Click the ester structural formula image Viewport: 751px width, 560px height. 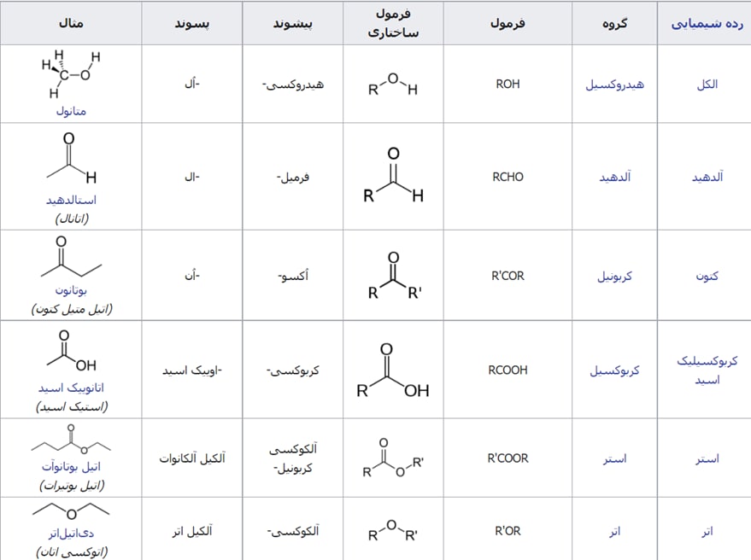pyautogui.click(x=393, y=458)
